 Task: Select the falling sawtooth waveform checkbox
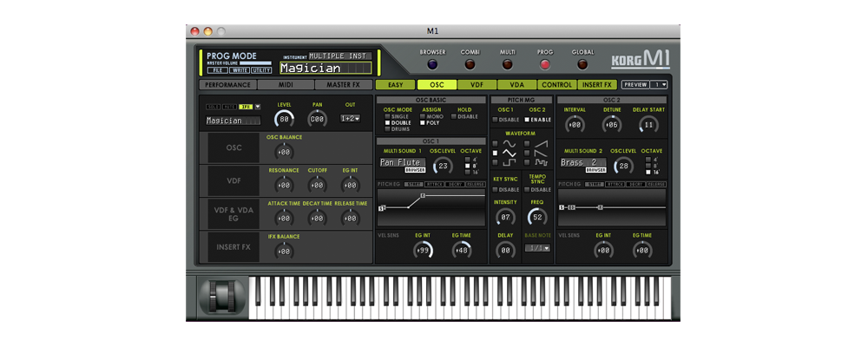(x=528, y=154)
